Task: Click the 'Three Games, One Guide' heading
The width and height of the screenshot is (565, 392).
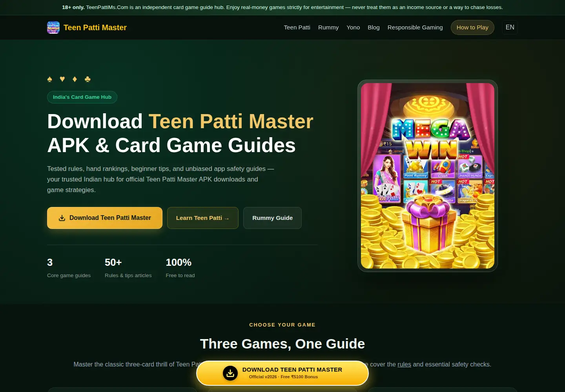Action: [x=282, y=344]
